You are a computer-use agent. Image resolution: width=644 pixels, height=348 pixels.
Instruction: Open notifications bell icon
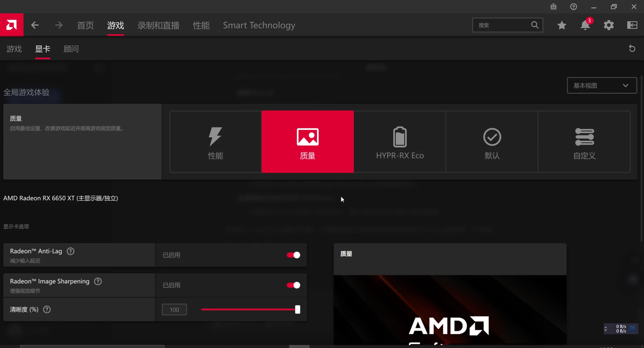click(585, 25)
